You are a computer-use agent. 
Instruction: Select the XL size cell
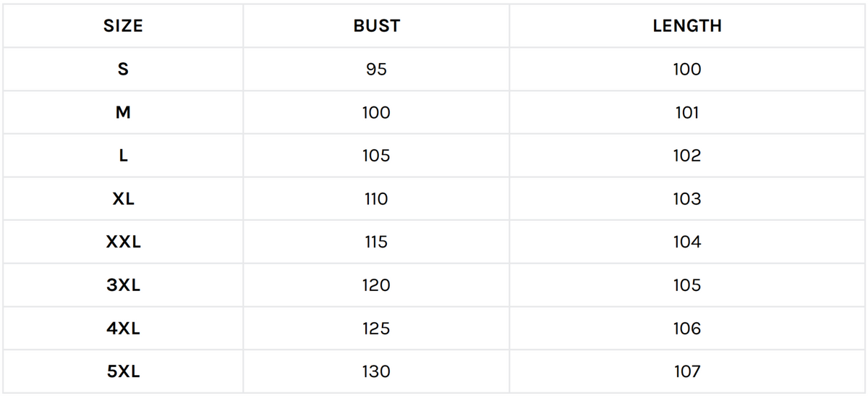tap(123, 199)
